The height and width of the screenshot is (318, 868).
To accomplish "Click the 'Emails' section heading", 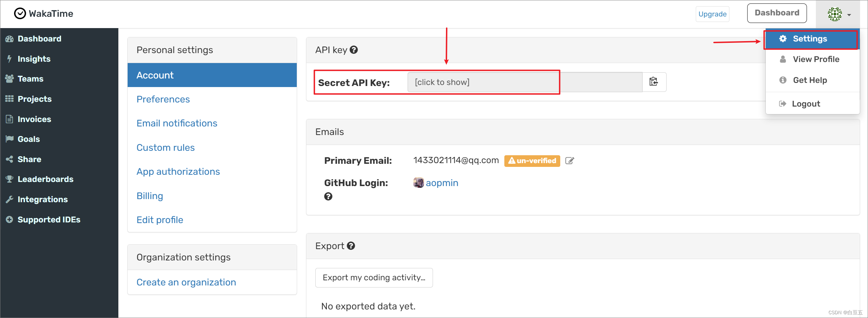I will click(x=329, y=132).
